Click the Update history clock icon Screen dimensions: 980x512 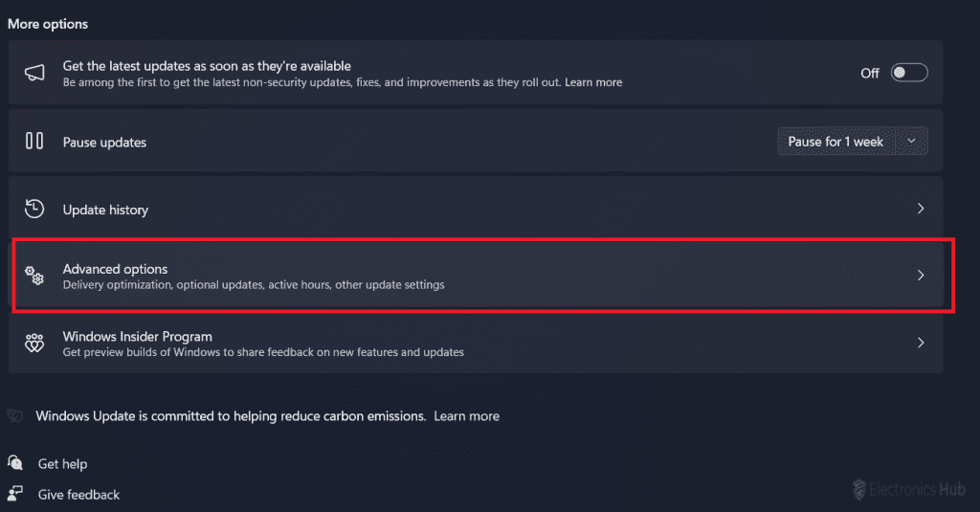[x=34, y=209]
